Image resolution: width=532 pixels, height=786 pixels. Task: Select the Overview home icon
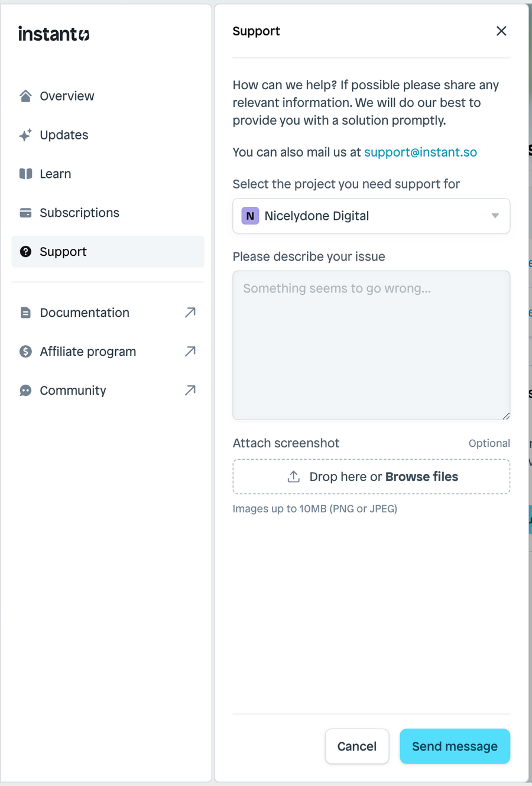25,96
